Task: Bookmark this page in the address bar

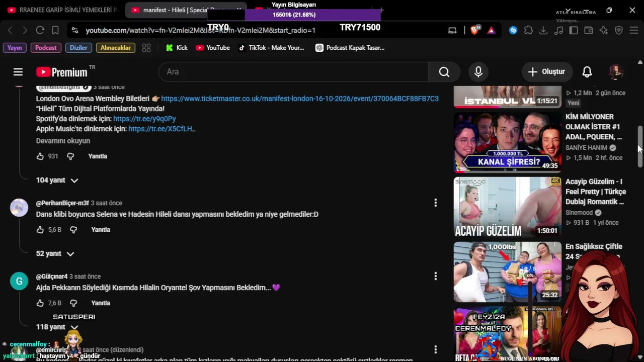Action: click(55, 30)
